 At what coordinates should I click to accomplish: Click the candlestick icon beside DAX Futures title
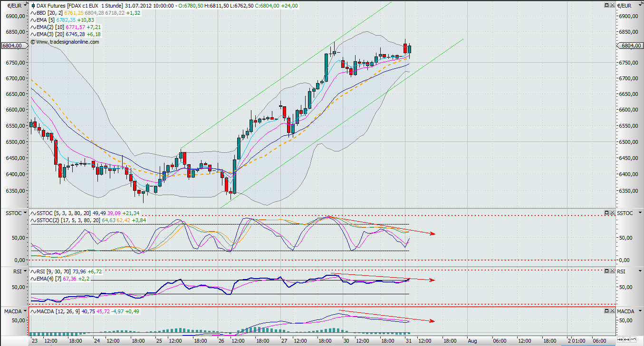(x=33, y=6)
